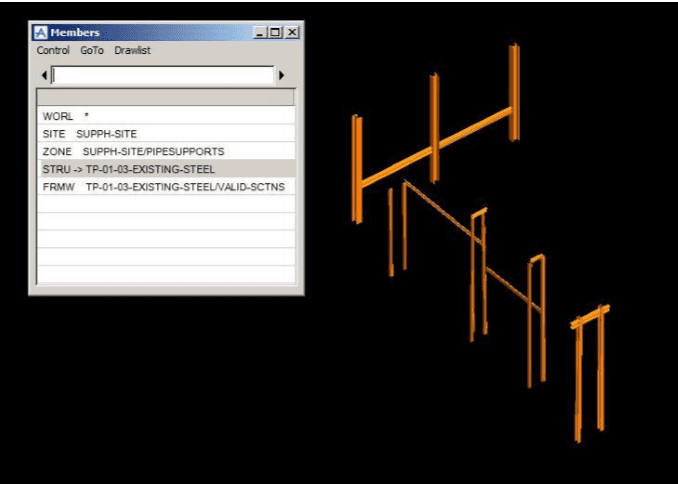Click the Members window application icon
The height and width of the screenshot is (484, 678).
coord(40,32)
